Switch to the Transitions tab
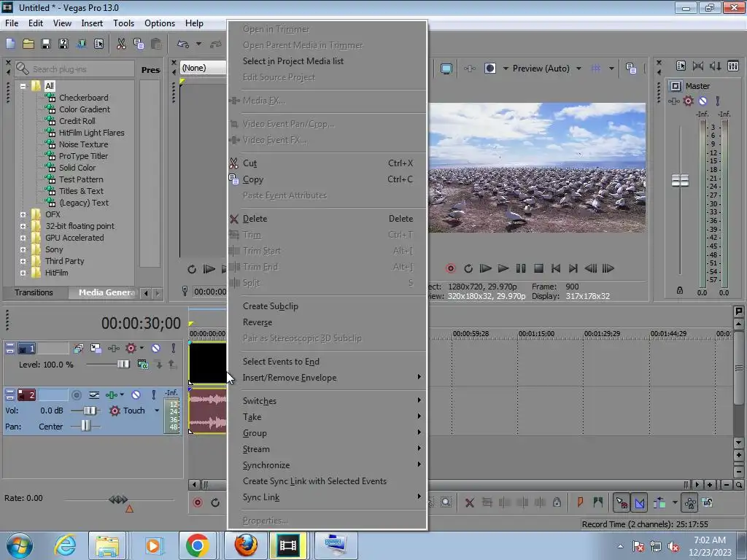747x560 pixels. (34, 292)
